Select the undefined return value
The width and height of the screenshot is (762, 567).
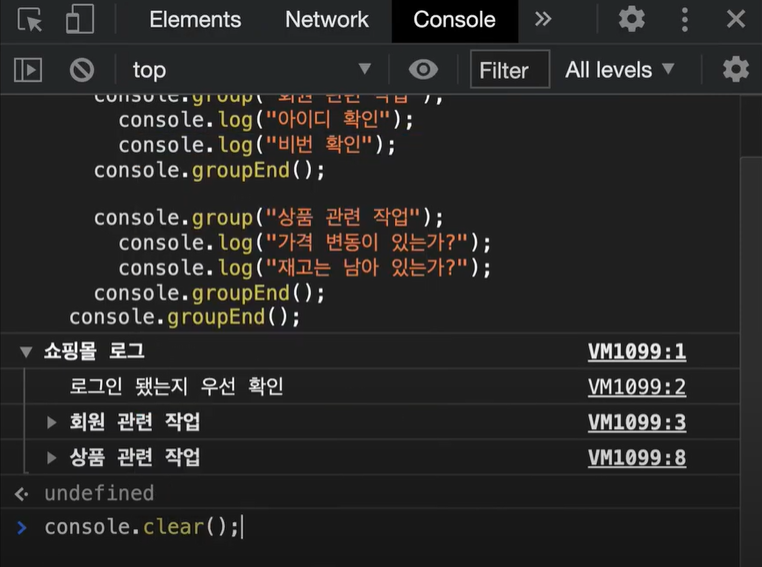pos(99,493)
